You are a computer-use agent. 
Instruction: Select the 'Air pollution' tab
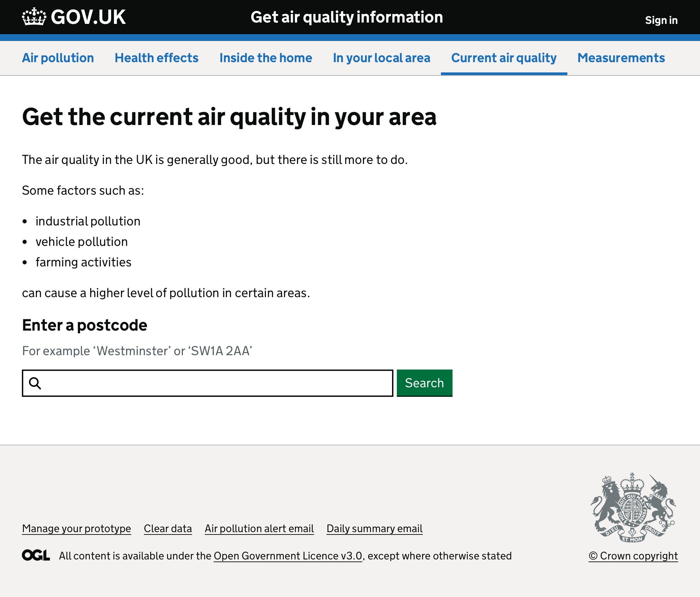57,57
